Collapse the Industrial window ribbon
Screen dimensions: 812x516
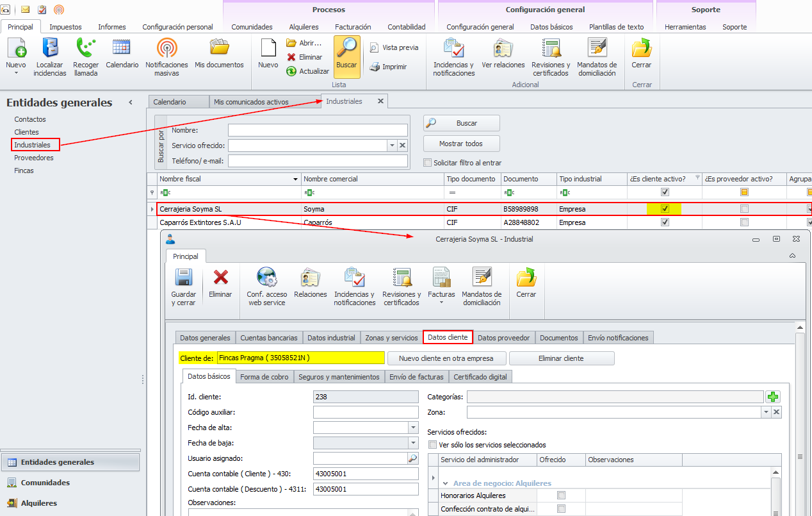(793, 255)
